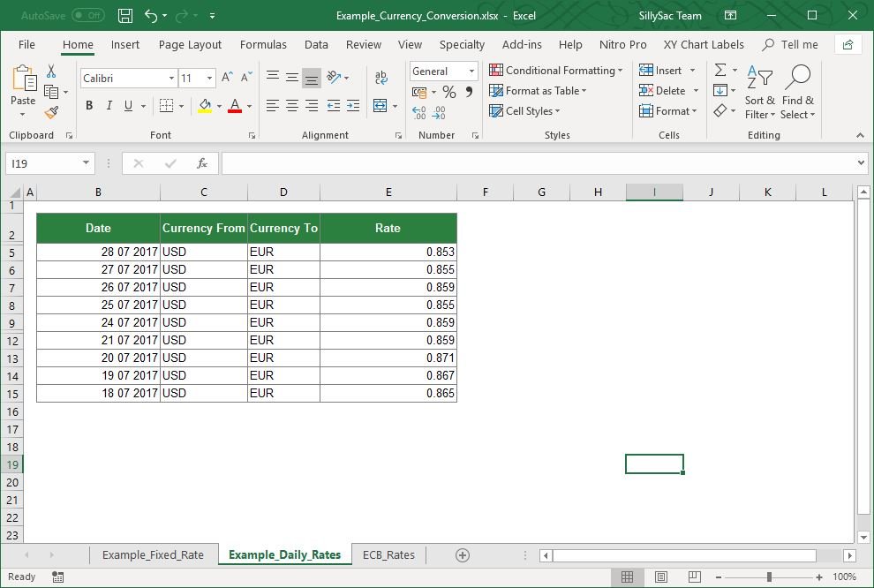Select the Wrap Text icon
This screenshot has height=588, width=874.
[380, 78]
